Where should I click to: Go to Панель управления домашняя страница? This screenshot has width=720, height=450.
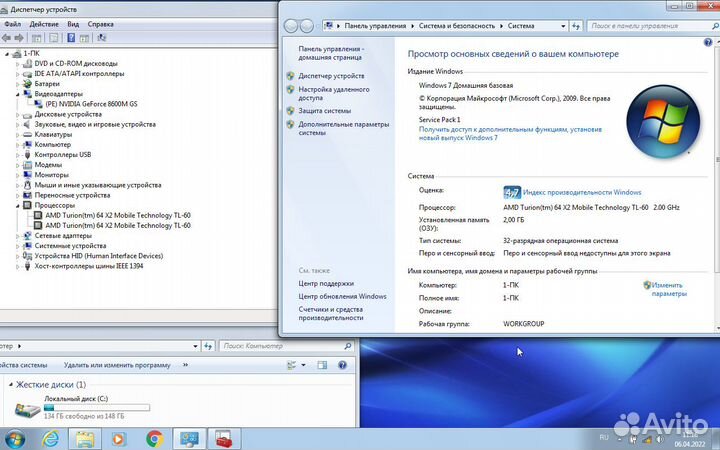[331, 53]
